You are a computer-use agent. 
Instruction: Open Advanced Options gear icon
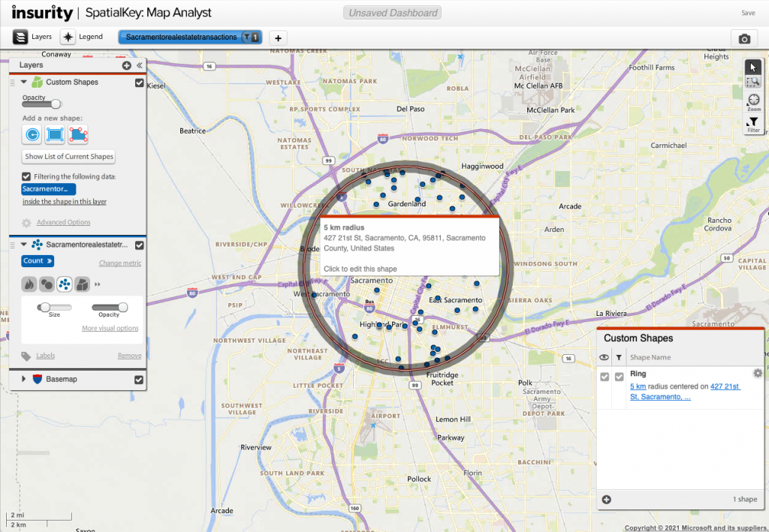(26, 223)
